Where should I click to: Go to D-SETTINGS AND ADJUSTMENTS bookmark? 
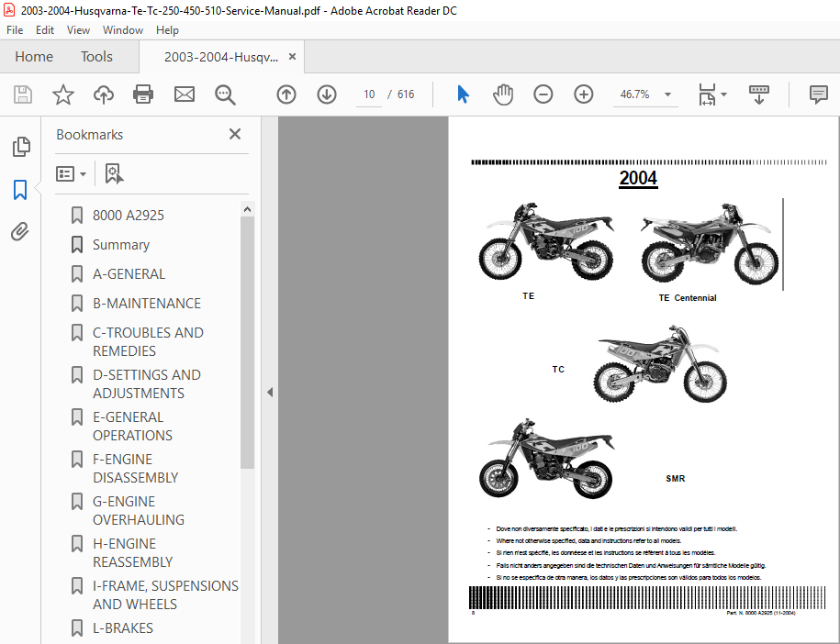click(x=147, y=383)
